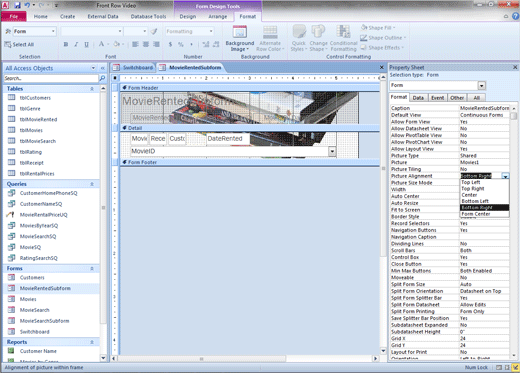Apply currency dollar number format
Screen dimensions: 520x373
click(170, 44)
